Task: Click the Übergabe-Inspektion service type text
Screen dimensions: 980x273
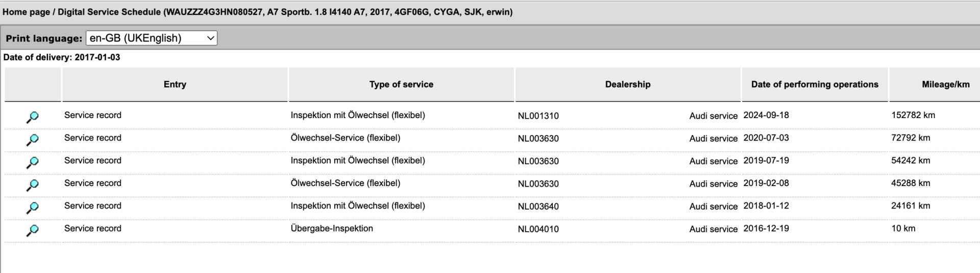Action: (332, 229)
